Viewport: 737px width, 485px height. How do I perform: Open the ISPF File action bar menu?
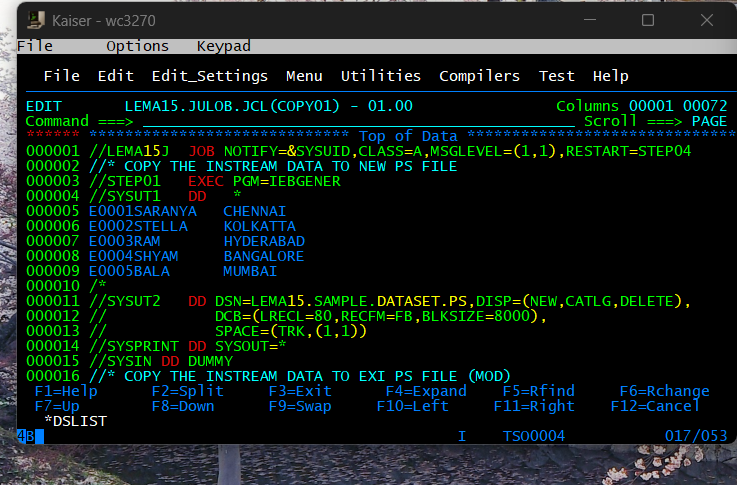[62, 76]
